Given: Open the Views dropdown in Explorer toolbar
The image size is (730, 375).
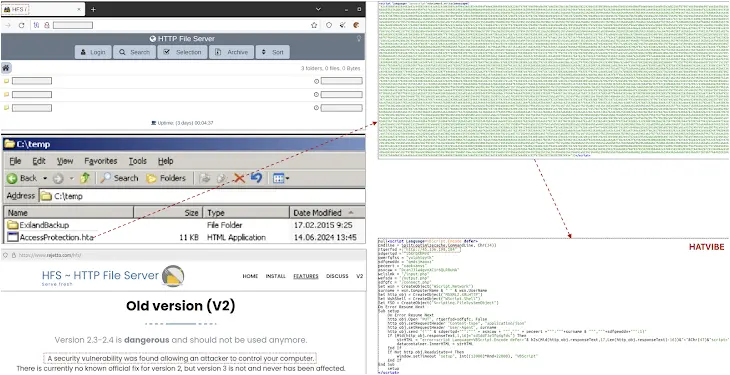Looking at the screenshot, I should (281, 178).
